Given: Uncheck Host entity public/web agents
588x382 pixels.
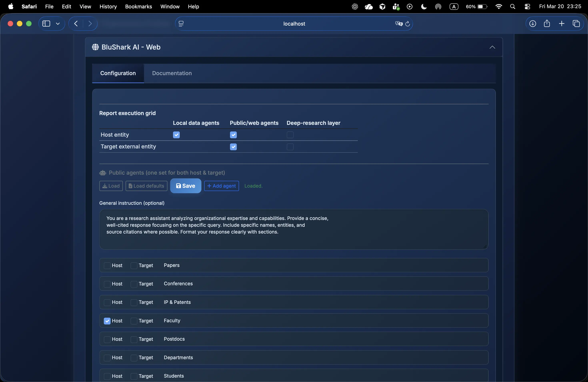Looking at the screenshot, I should point(233,135).
